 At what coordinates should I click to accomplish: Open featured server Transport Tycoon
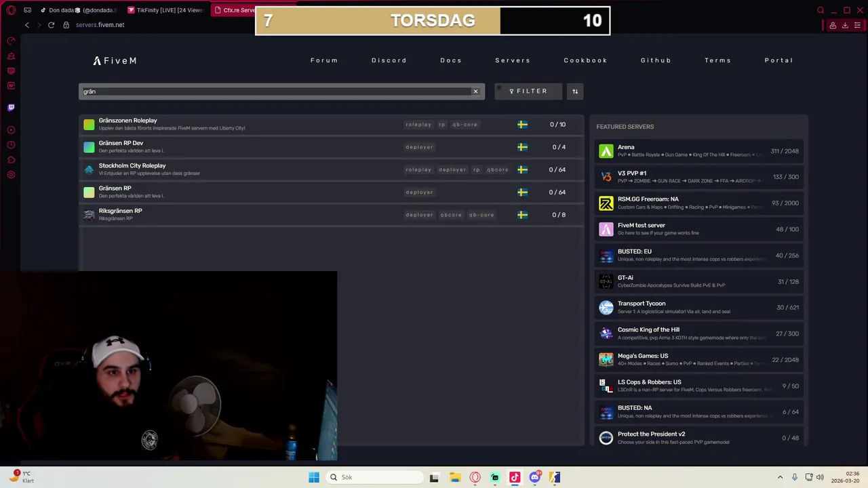(x=699, y=308)
